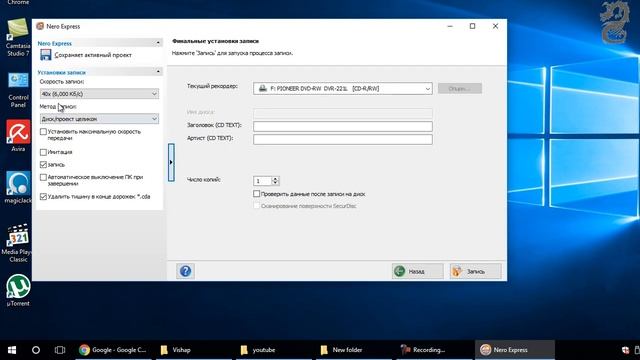640x360 pixels.
Task: Collapse the Nero Express section header
Action: click(158, 43)
